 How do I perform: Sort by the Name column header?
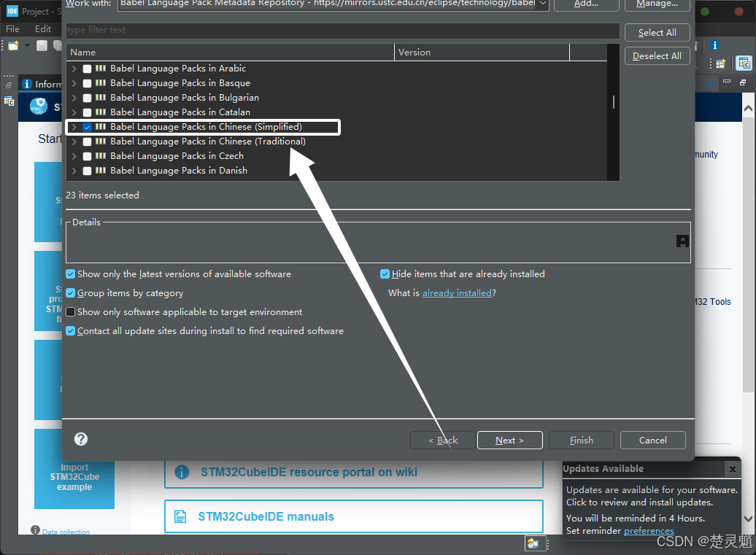tap(230, 52)
